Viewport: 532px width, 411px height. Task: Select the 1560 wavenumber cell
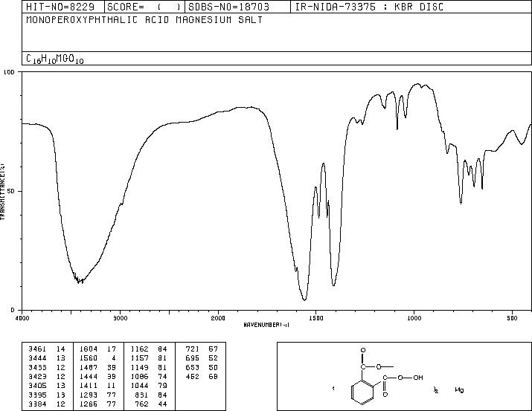(89, 358)
